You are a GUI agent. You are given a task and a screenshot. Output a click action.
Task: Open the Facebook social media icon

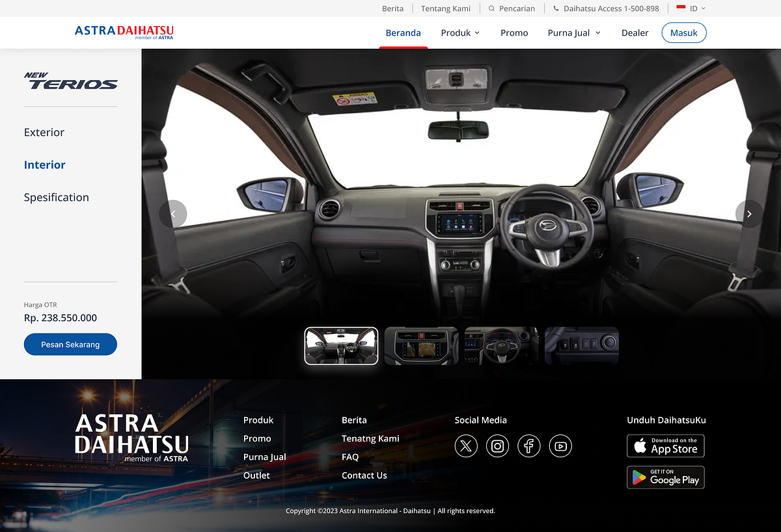click(529, 446)
